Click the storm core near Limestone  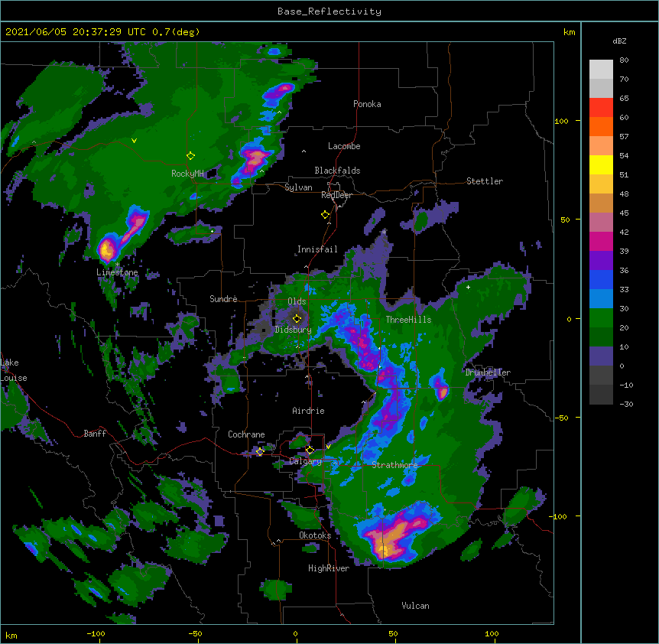click(107, 249)
